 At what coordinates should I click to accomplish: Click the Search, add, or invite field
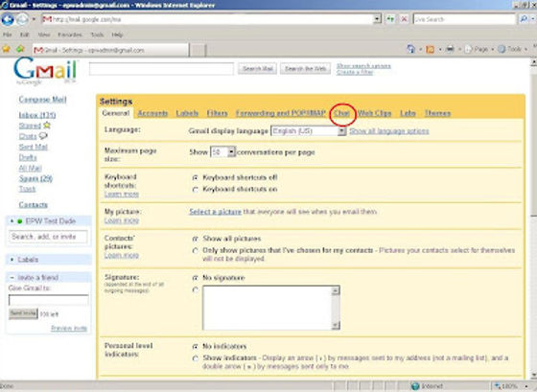pos(48,237)
